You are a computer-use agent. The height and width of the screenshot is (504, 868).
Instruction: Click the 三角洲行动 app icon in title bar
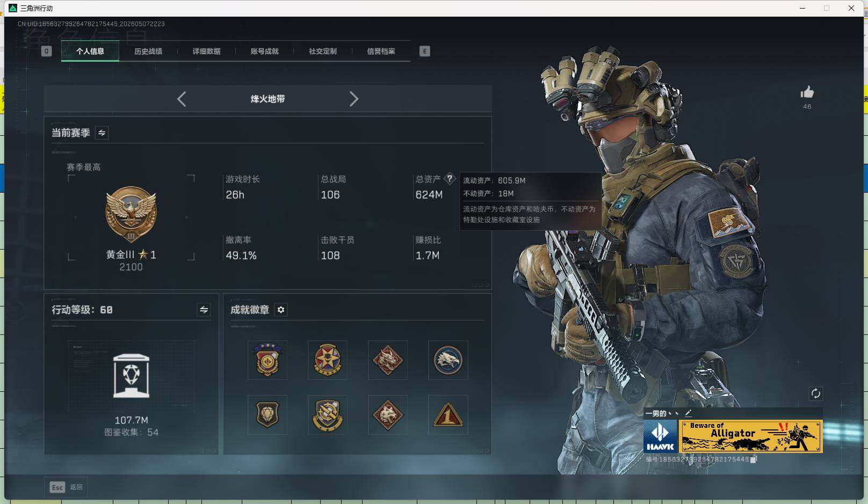tap(13, 8)
